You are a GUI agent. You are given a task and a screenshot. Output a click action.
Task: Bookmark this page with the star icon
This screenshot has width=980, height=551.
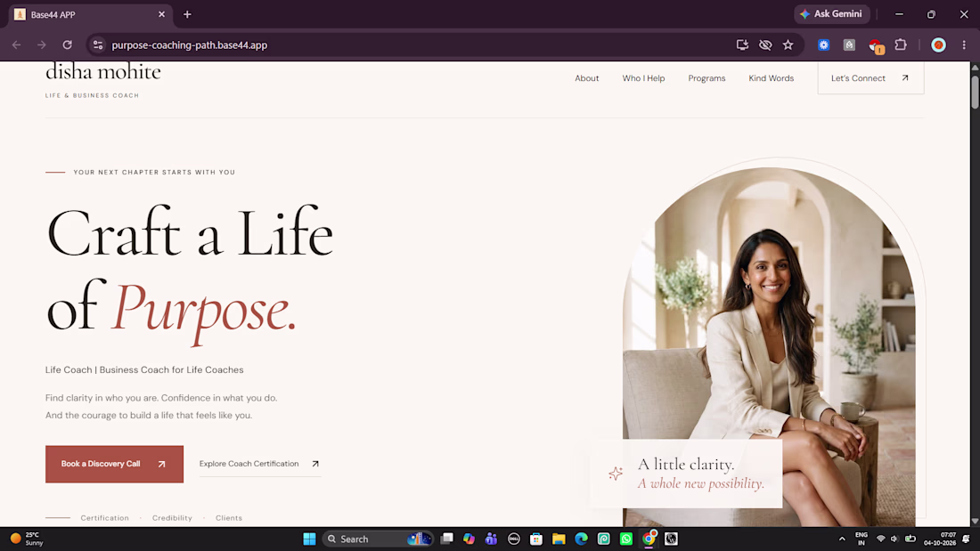coord(788,45)
